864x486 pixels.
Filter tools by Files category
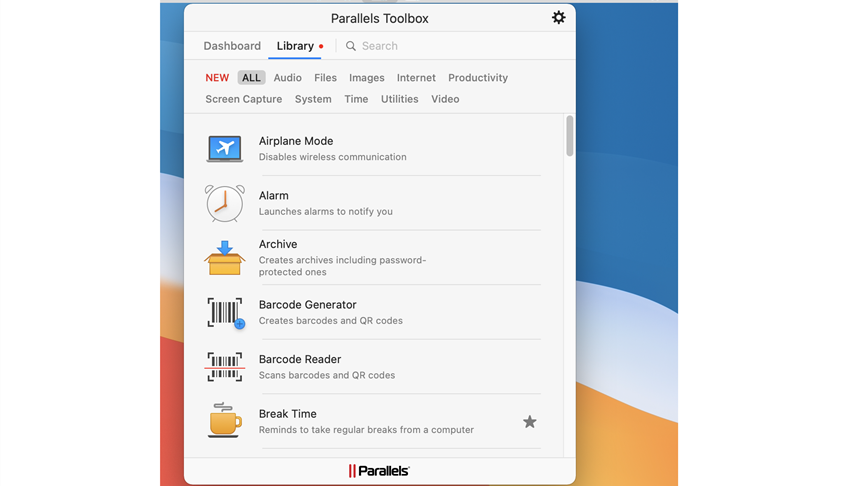325,78
